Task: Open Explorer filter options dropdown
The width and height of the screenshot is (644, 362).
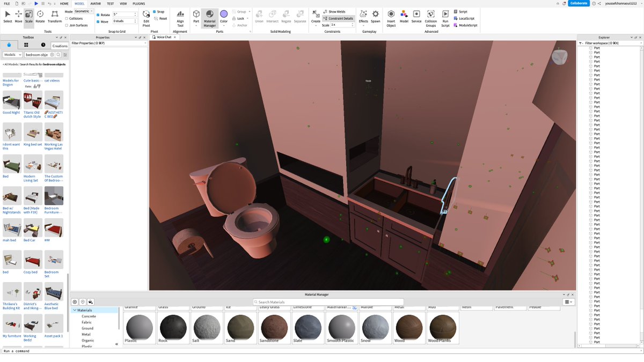Action: [581, 43]
